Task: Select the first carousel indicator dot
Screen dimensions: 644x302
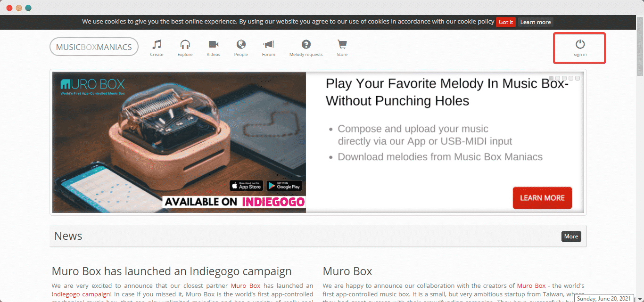Action: click(x=551, y=78)
